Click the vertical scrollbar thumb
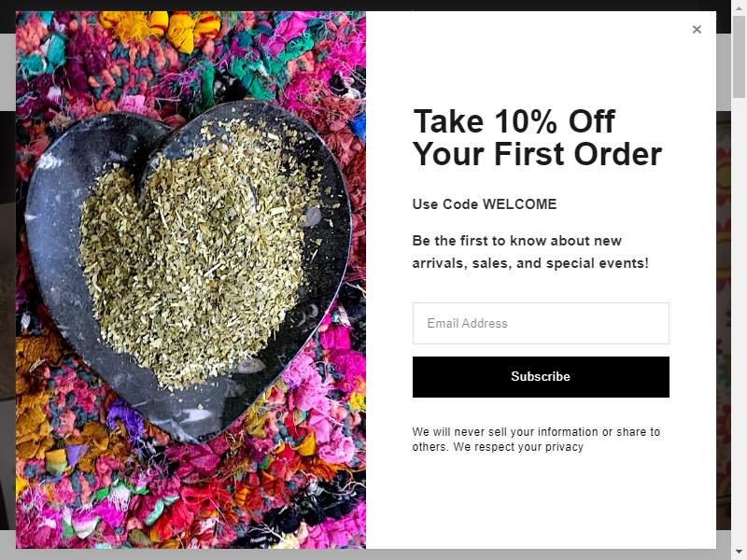Image resolution: width=747 pixels, height=560 pixels. pyautogui.click(x=739, y=55)
